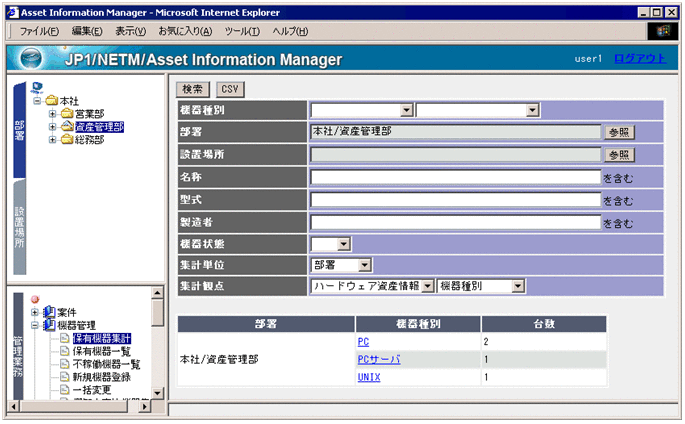Click the 一括変更 document icon

coord(64,389)
